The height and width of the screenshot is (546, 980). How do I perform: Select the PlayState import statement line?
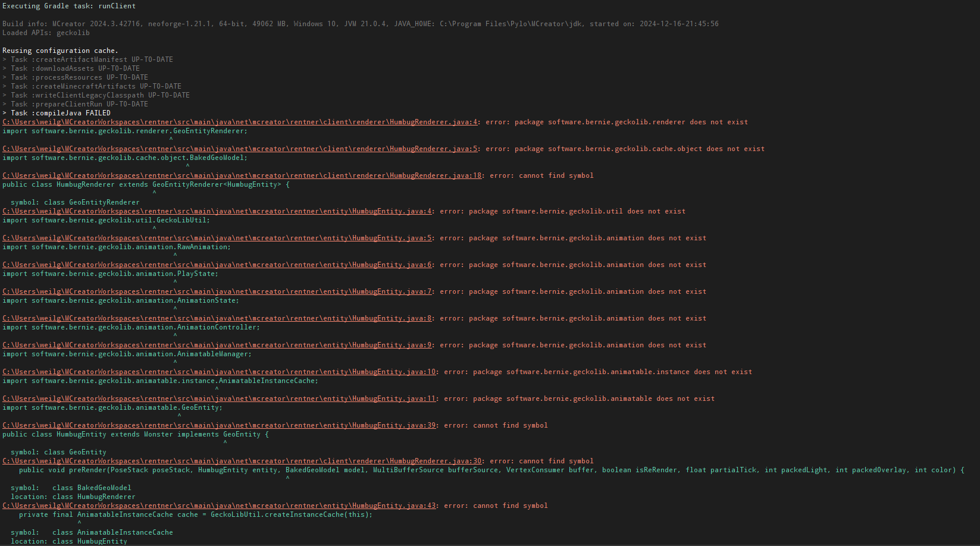pos(110,274)
